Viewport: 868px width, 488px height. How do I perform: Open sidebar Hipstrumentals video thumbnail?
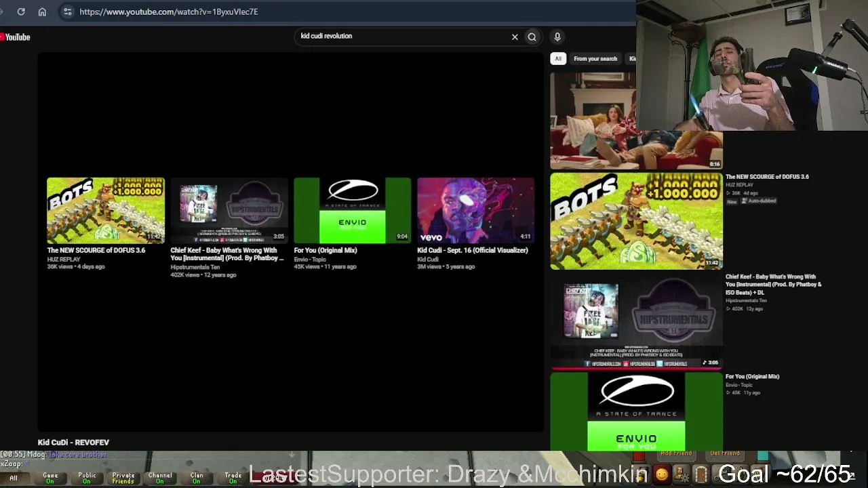(637, 321)
